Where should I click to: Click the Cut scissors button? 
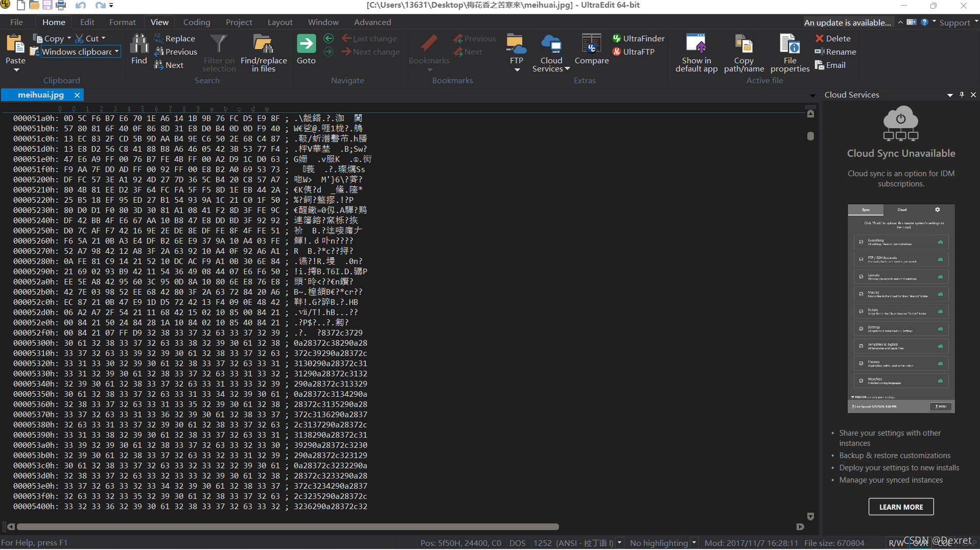click(87, 38)
